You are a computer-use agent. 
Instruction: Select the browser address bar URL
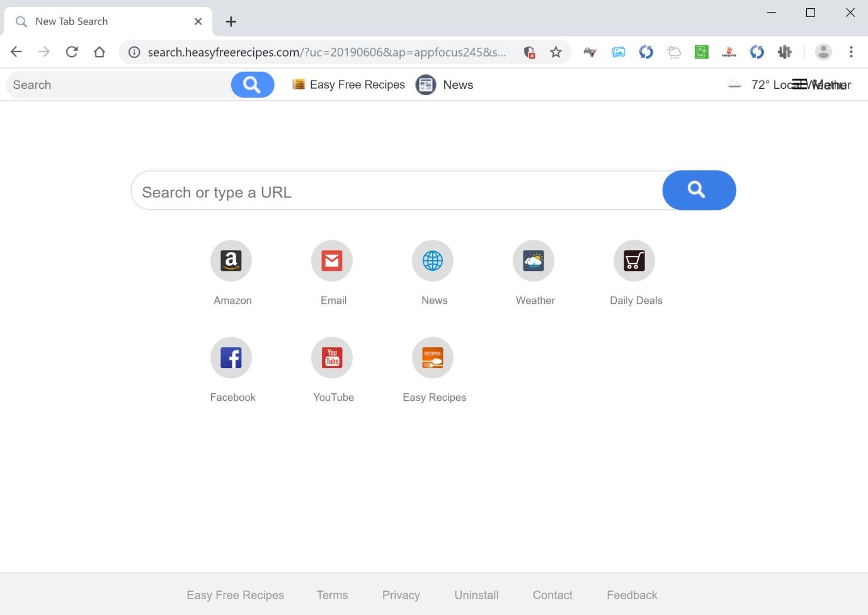coord(327,52)
